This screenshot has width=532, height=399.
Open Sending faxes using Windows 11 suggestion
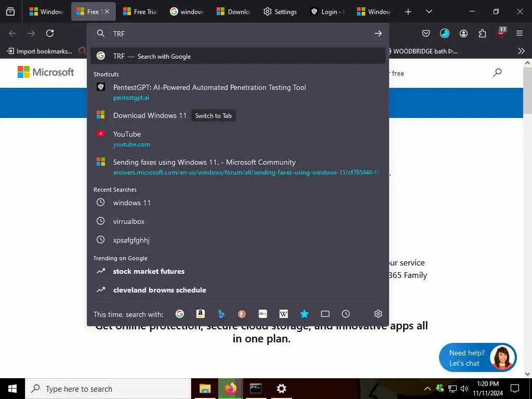click(237, 167)
